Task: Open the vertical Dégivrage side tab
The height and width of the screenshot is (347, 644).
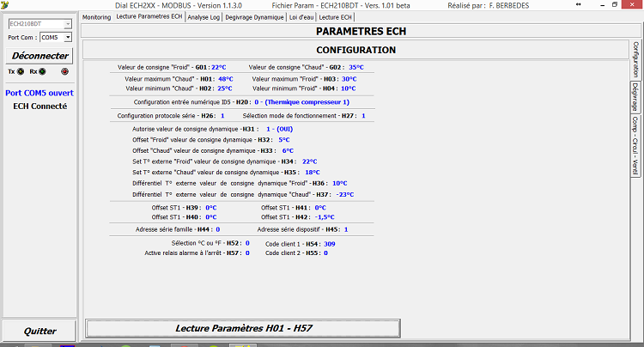Action: pos(636,98)
